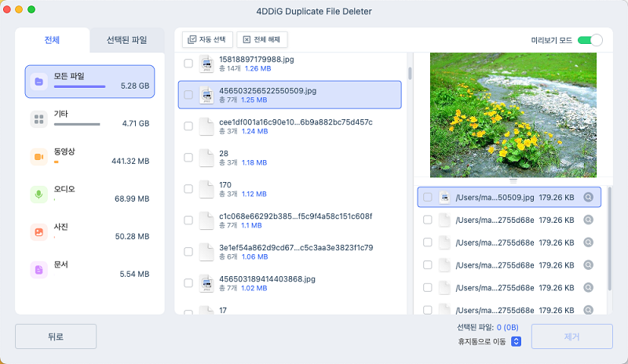Click the 전체 해제 button
Viewport: 628px width, 364px height.
tap(262, 39)
